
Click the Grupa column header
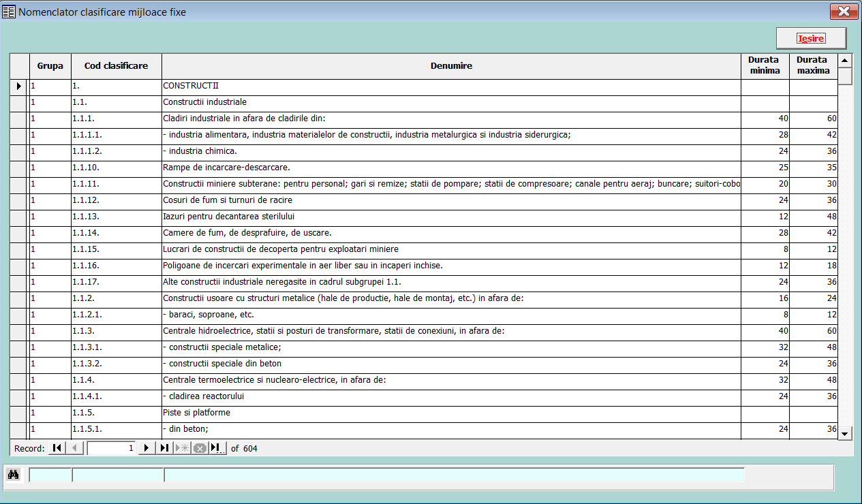coord(49,65)
